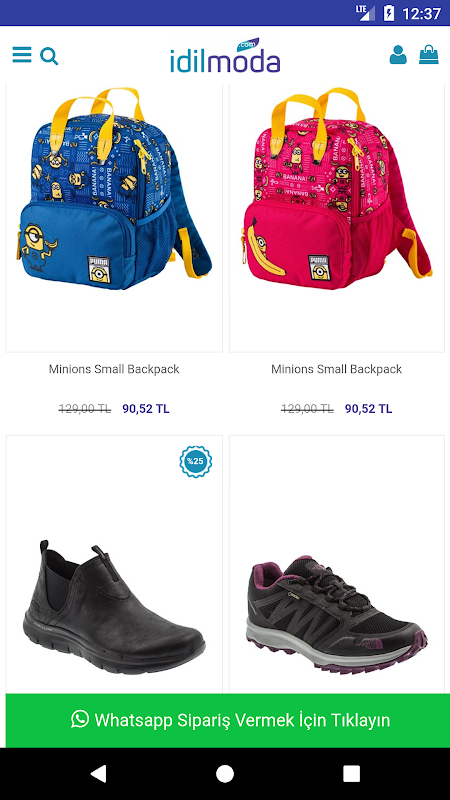Viewport: 450px width, 800px height.
Task: Open the hamburger menu icon
Action: 22,55
